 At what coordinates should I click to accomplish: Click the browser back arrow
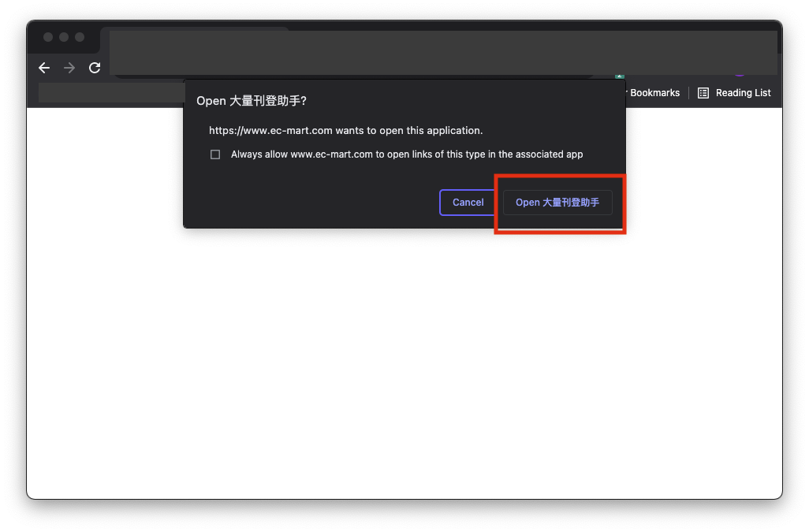click(x=44, y=68)
